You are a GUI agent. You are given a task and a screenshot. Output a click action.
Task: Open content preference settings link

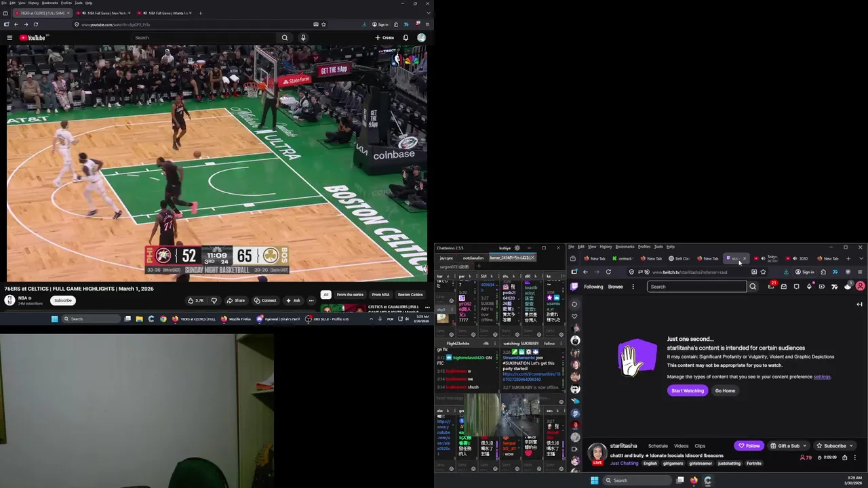tap(822, 377)
